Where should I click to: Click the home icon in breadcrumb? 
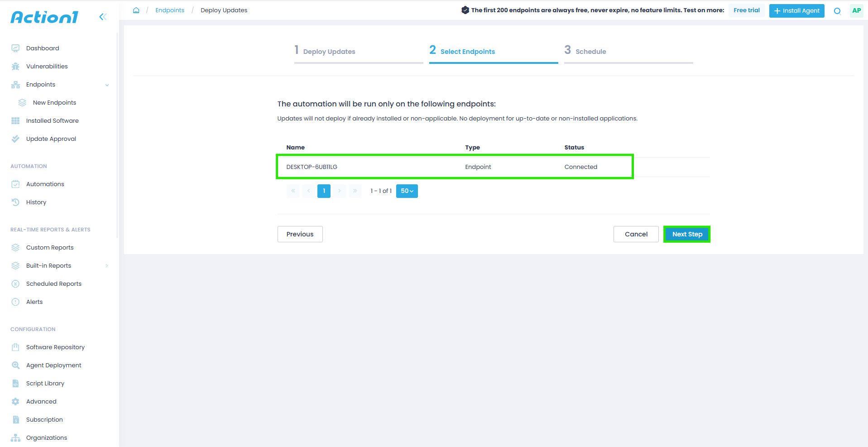pos(136,10)
